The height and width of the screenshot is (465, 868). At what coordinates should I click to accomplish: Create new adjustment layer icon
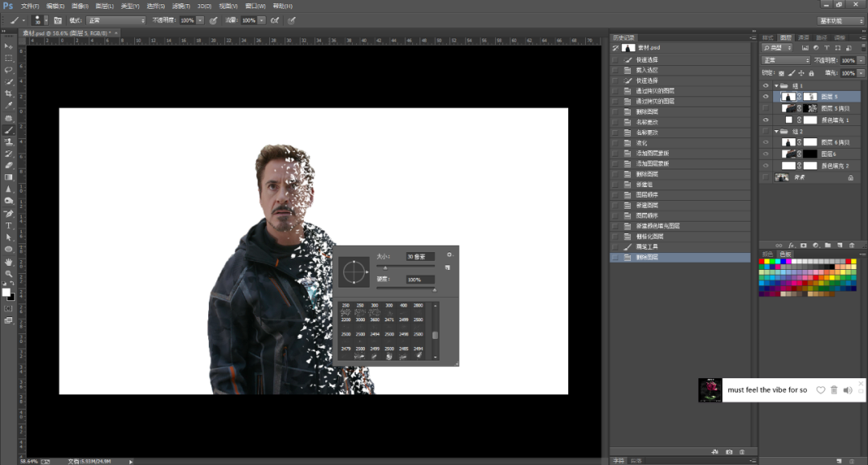(x=816, y=245)
